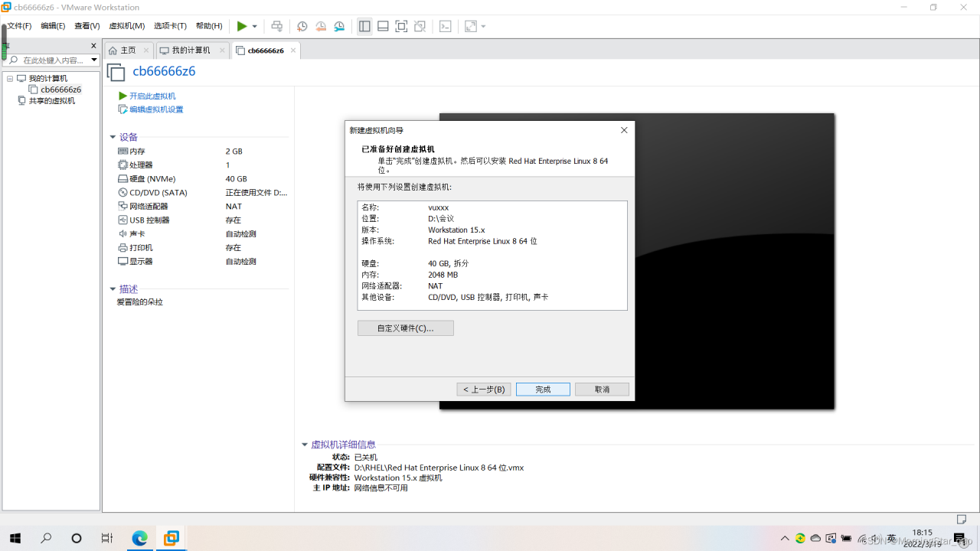Open the Windows Start menu
The width and height of the screenshot is (980, 551).
(x=15, y=539)
